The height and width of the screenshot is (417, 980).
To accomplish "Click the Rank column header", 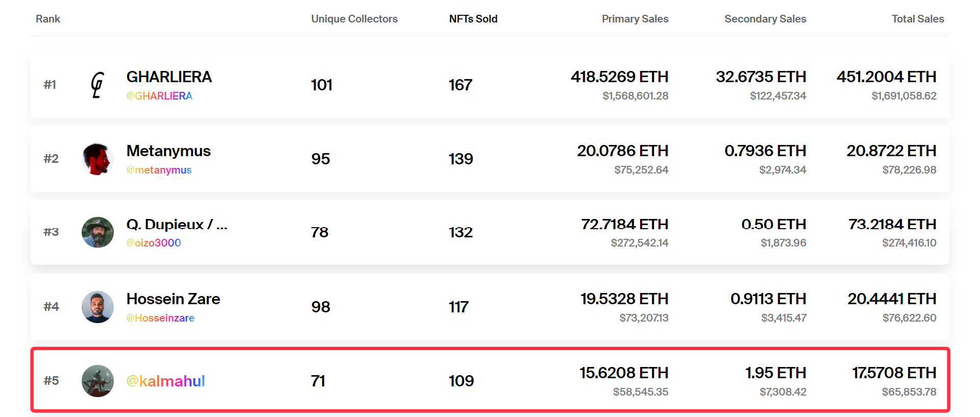I will 48,19.
